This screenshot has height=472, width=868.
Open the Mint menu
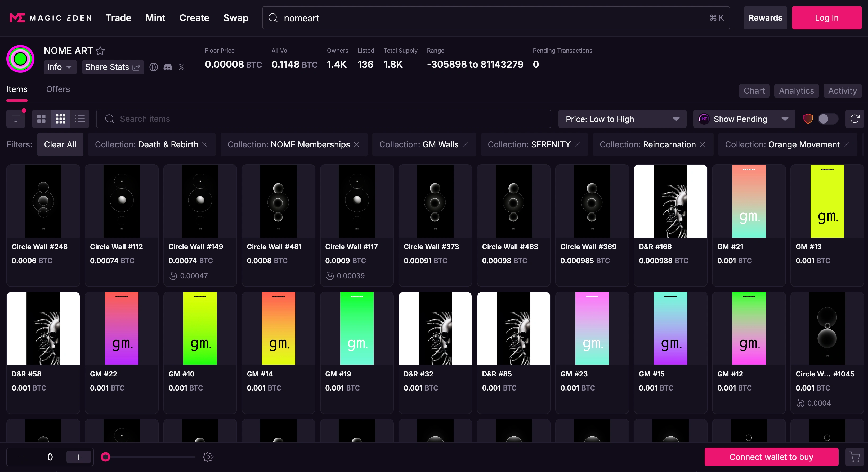pyautogui.click(x=155, y=18)
